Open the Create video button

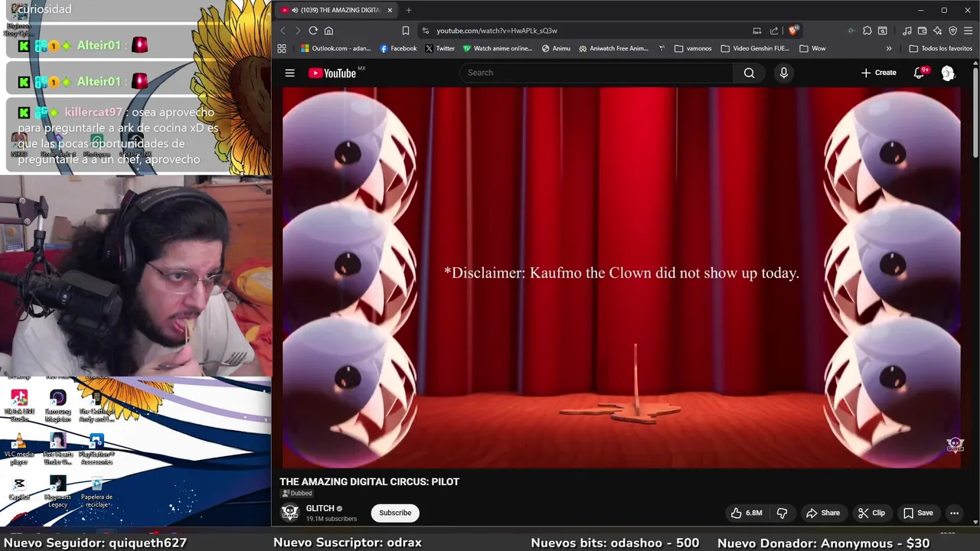pyautogui.click(x=878, y=73)
